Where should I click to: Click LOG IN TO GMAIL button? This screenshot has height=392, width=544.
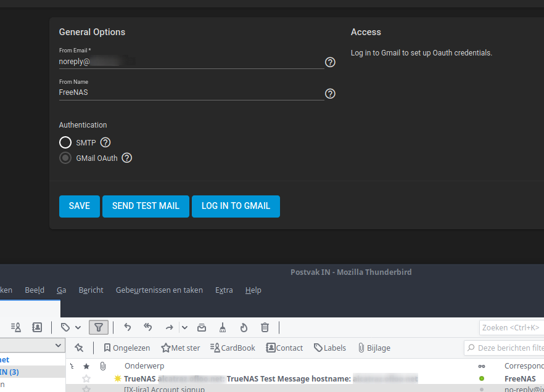[236, 206]
